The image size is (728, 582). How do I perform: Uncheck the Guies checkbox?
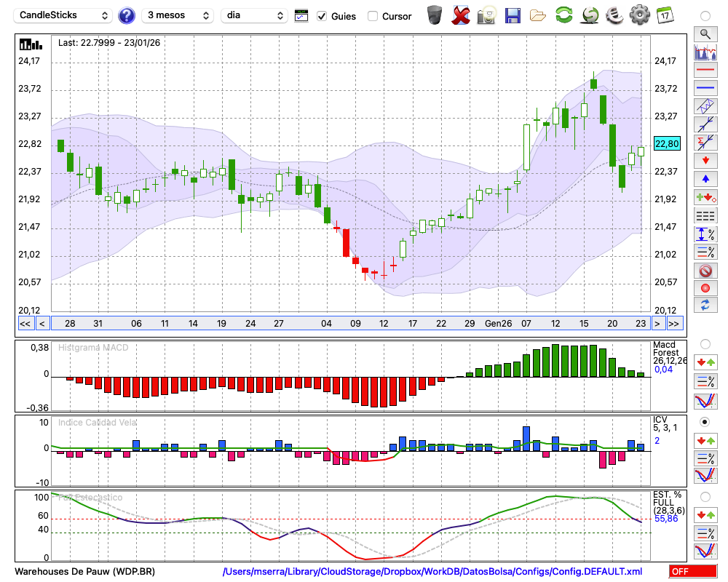pyautogui.click(x=322, y=16)
